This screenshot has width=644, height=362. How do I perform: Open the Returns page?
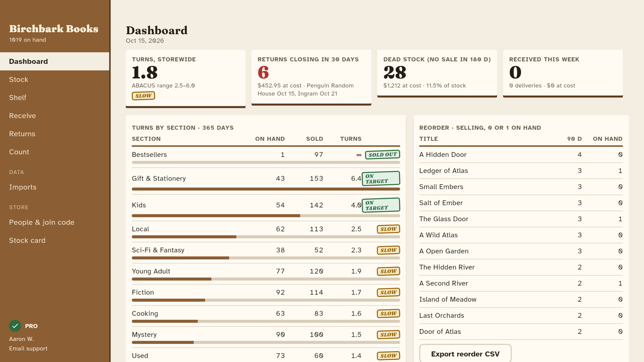[x=55, y=134]
